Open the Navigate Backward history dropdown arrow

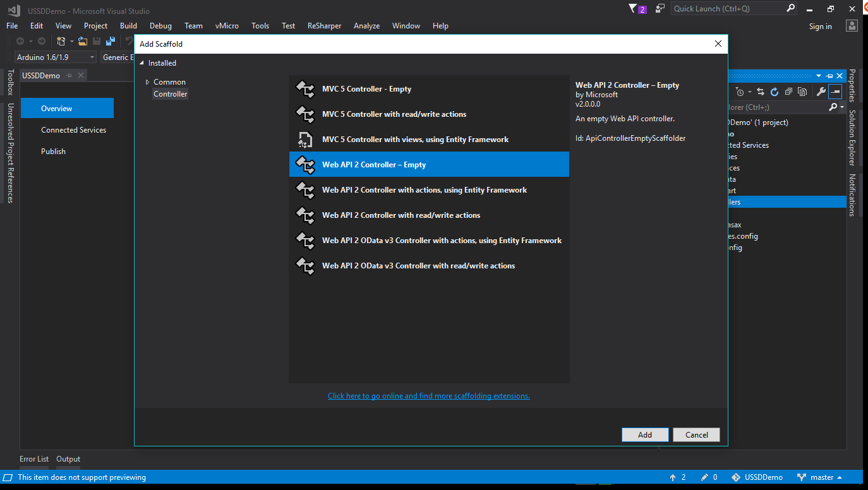pos(30,41)
